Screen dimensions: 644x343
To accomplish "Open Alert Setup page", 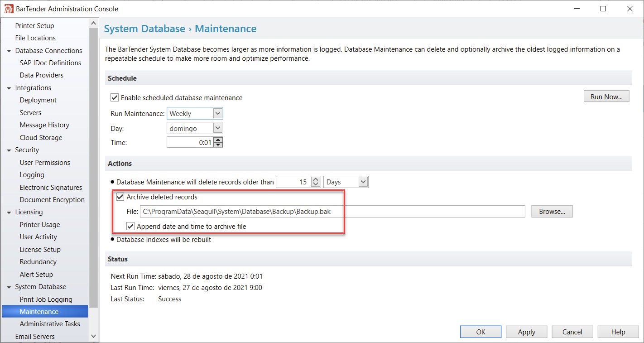I will tap(36, 275).
